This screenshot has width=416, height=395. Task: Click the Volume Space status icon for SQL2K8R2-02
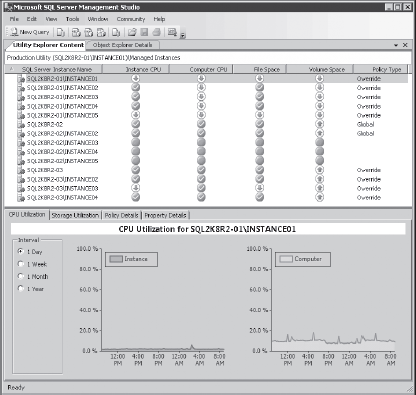tap(319, 124)
